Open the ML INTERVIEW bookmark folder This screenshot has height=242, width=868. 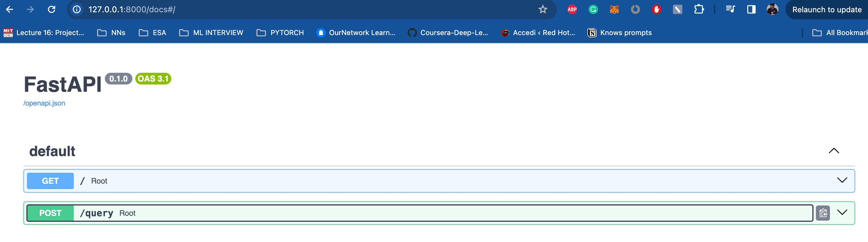pyautogui.click(x=211, y=33)
